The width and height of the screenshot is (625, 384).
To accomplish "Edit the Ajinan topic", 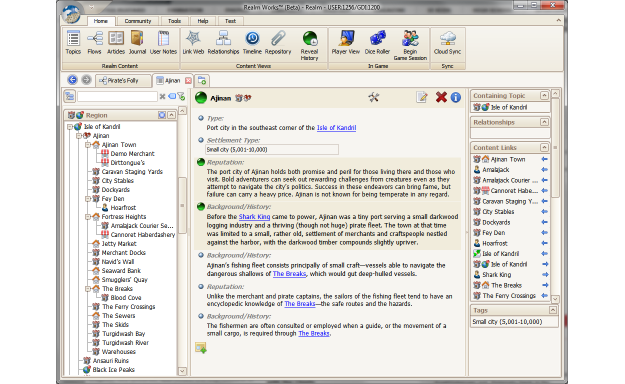I will [422, 97].
